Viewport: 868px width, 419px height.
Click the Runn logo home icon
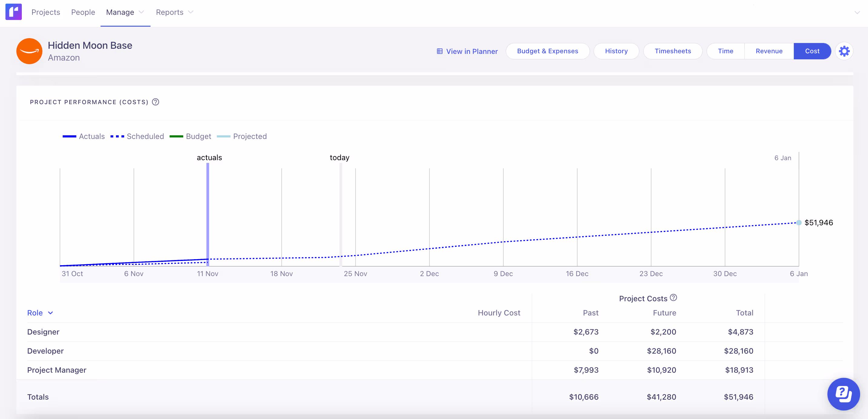14,12
